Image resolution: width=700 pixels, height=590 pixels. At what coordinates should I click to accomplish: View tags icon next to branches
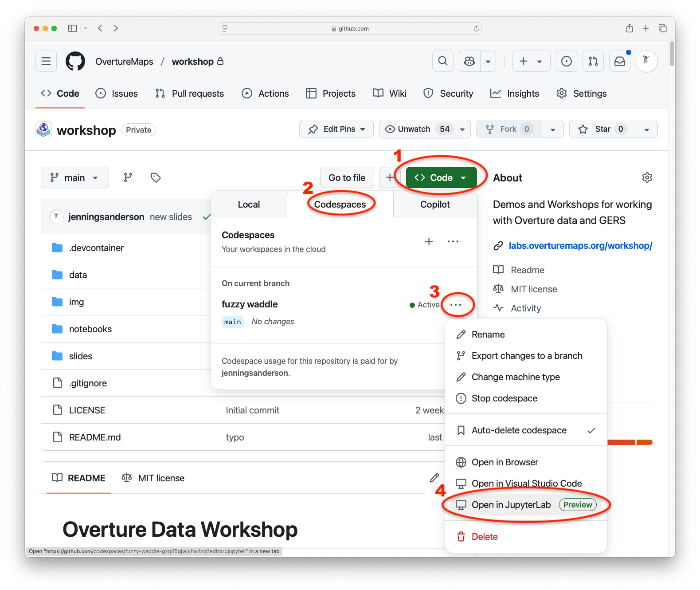(156, 177)
